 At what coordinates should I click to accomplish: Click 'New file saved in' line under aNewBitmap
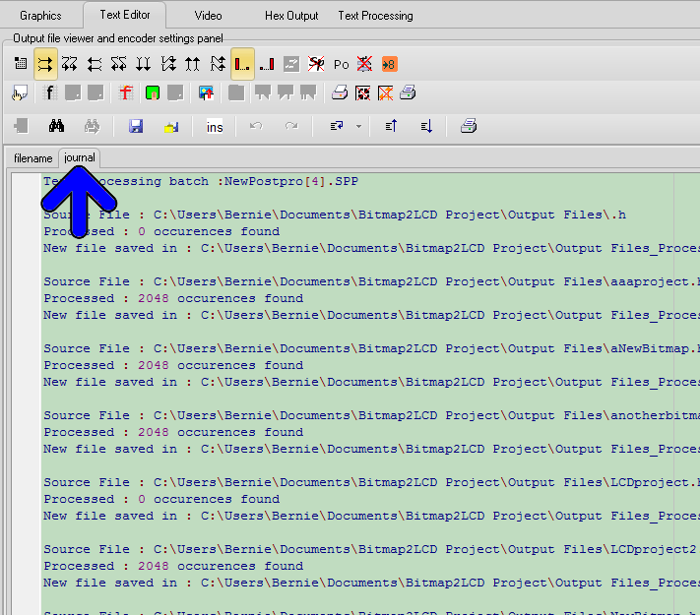(371, 382)
